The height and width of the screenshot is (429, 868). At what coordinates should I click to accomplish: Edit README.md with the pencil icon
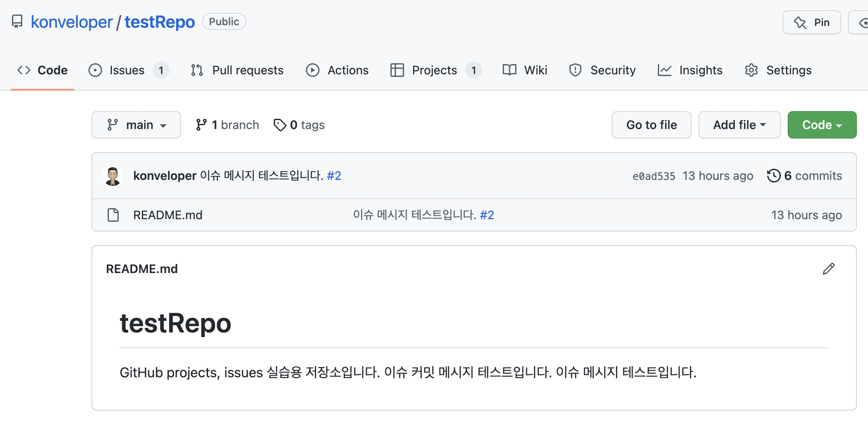click(829, 268)
